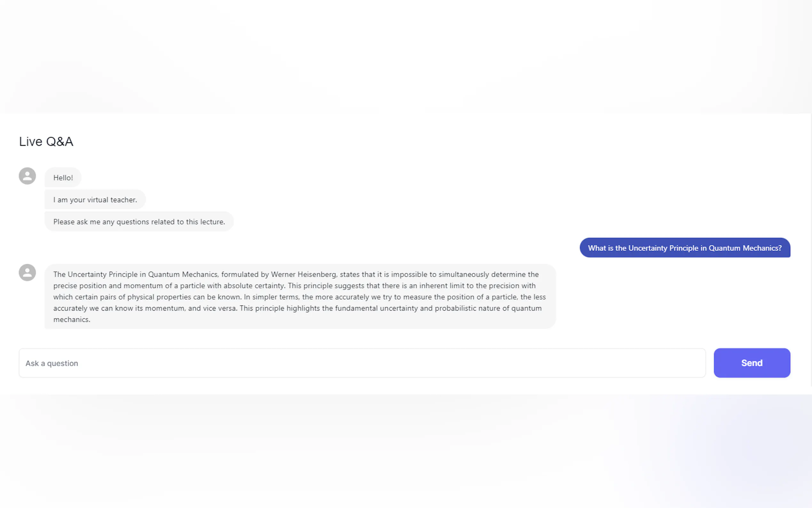This screenshot has height=508, width=812.
Task: Click the avatar icon beside the Hello! message
Action: (x=27, y=176)
